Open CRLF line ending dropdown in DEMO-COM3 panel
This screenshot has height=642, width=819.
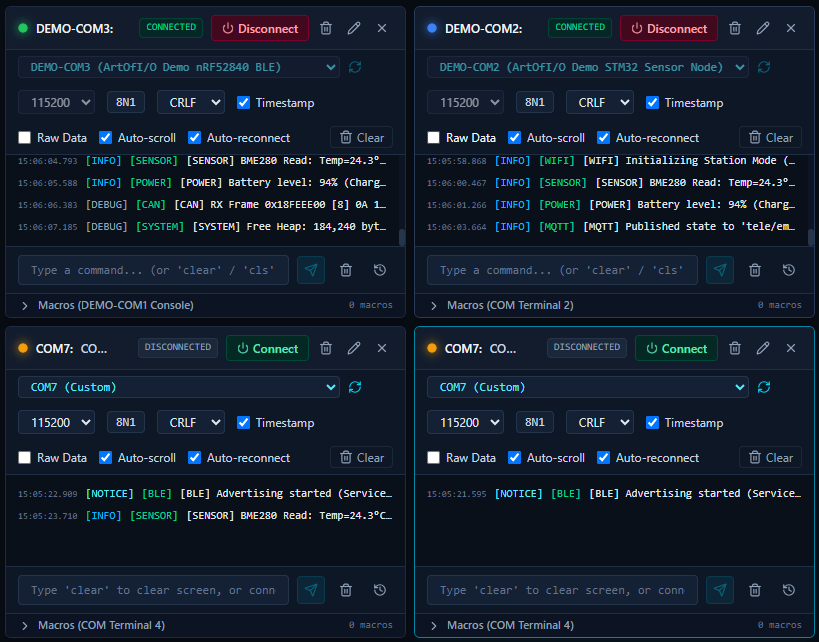(x=191, y=102)
